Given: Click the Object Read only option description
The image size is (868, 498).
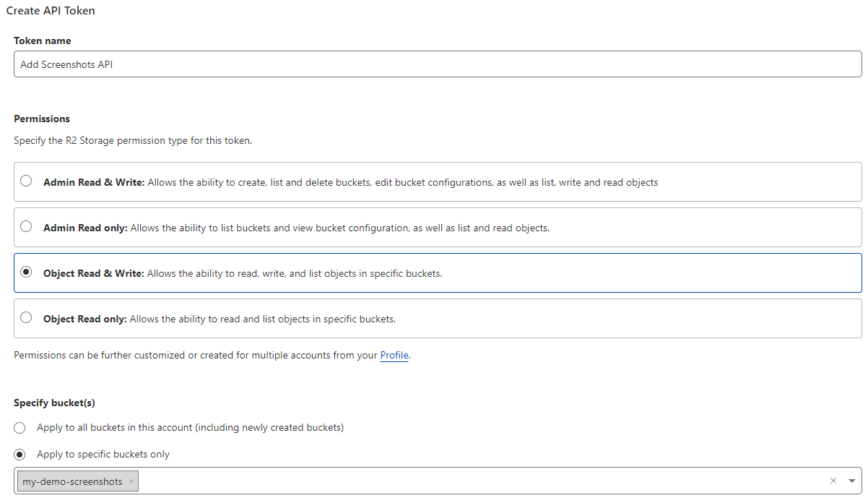Looking at the screenshot, I should point(263,319).
